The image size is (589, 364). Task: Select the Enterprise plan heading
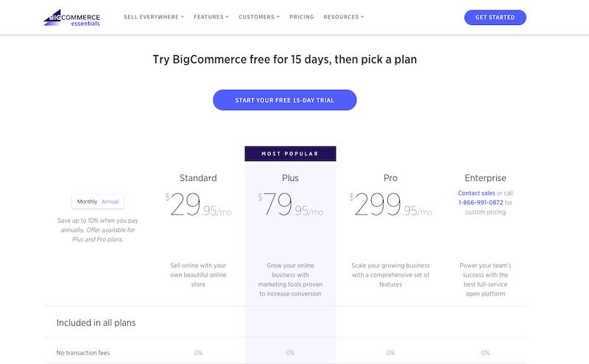click(x=485, y=178)
